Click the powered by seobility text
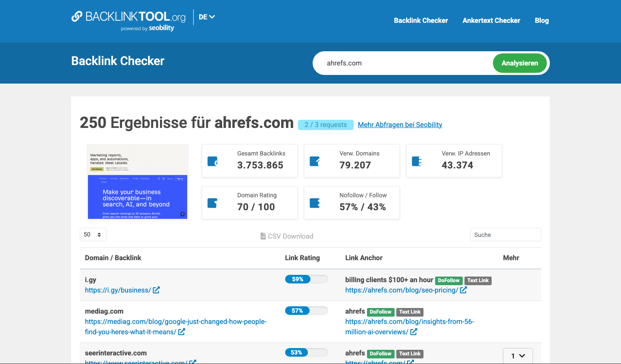The image size is (621, 364). click(147, 28)
